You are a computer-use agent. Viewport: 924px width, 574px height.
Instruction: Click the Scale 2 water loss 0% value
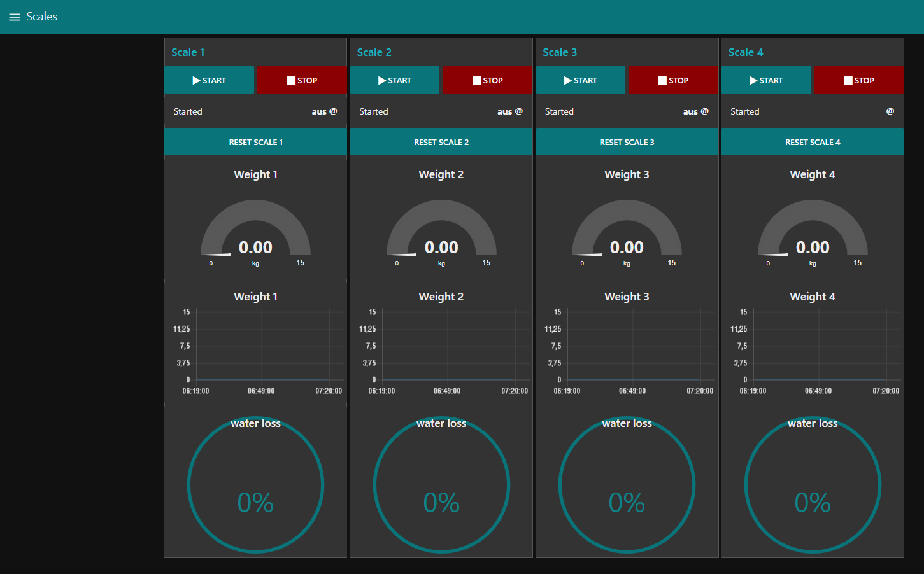point(441,503)
